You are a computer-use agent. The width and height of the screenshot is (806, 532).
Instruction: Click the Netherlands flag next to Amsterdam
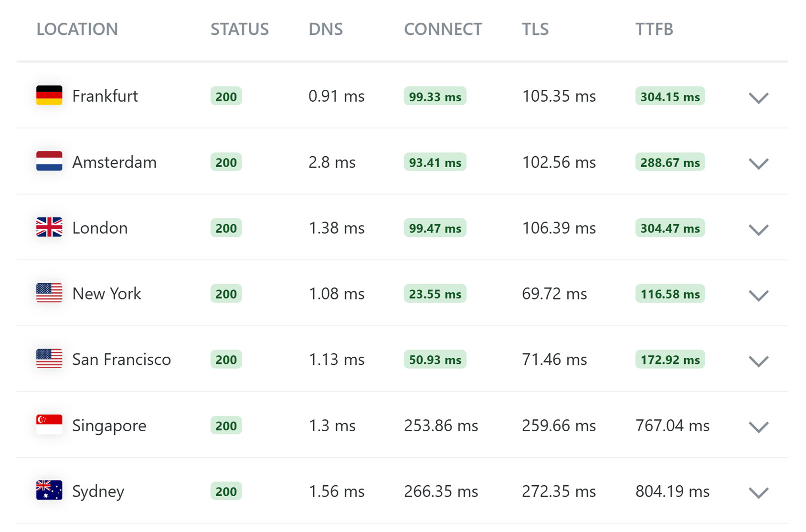[49, 161]
